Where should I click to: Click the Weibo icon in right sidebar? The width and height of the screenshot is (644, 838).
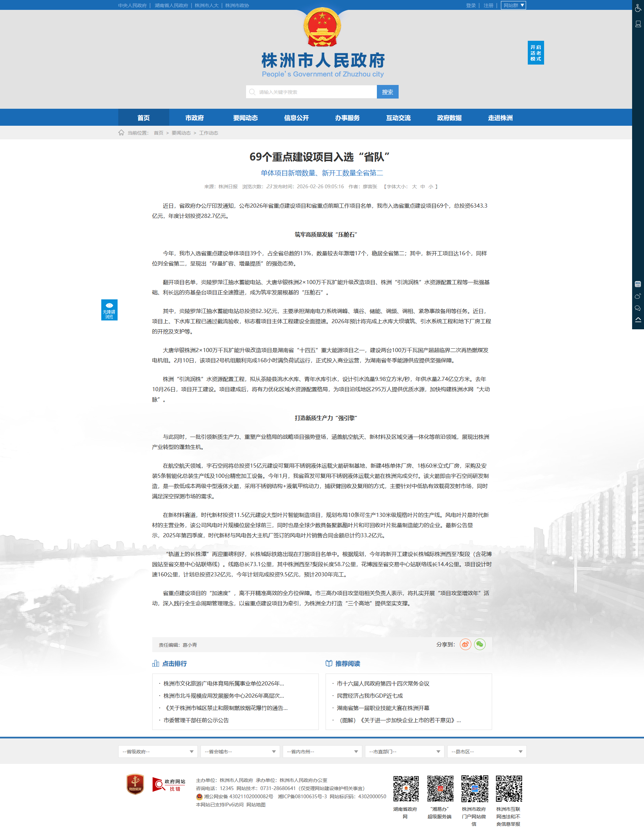[638, 296]
